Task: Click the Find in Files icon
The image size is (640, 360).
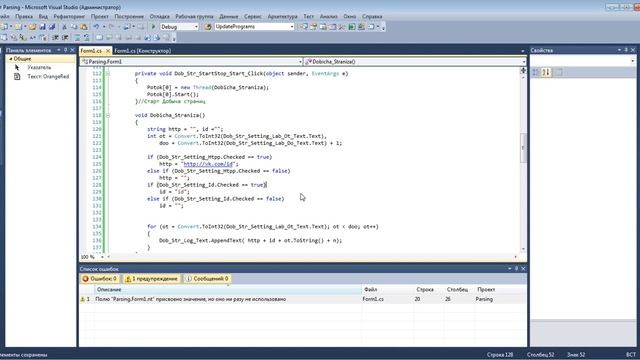Action: coord(208,27)
